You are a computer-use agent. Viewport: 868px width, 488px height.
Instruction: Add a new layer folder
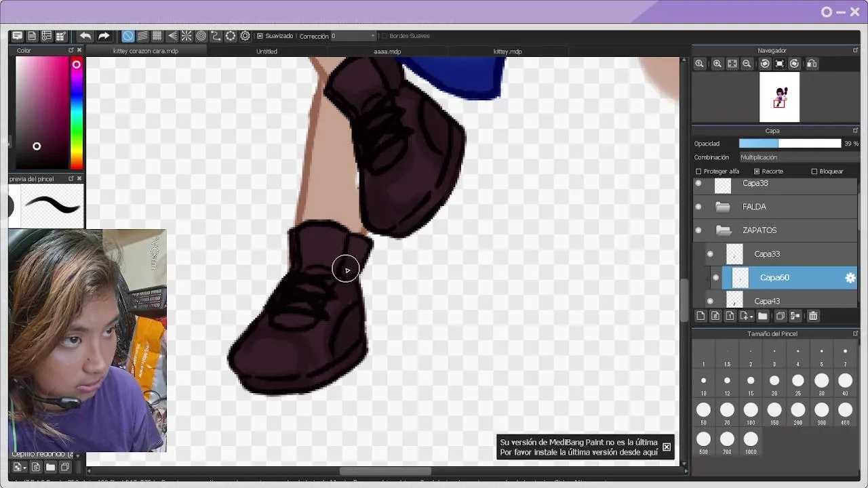click(x=763, y=316)
